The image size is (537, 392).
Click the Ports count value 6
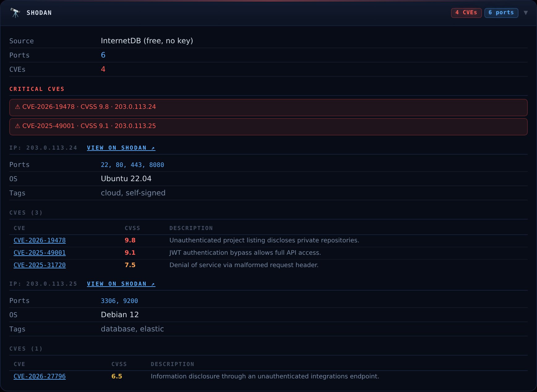(x=103, y=55)
